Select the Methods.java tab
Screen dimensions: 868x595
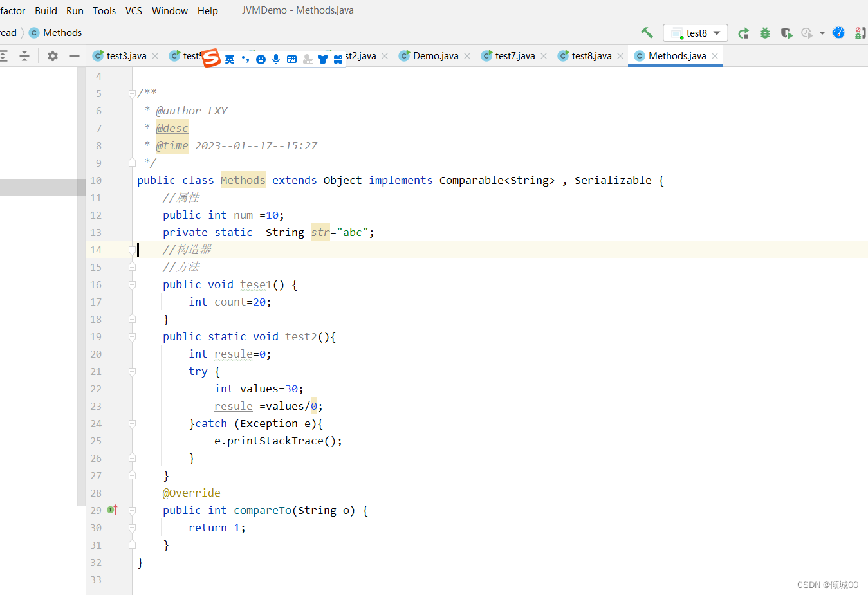pos(677,56)
